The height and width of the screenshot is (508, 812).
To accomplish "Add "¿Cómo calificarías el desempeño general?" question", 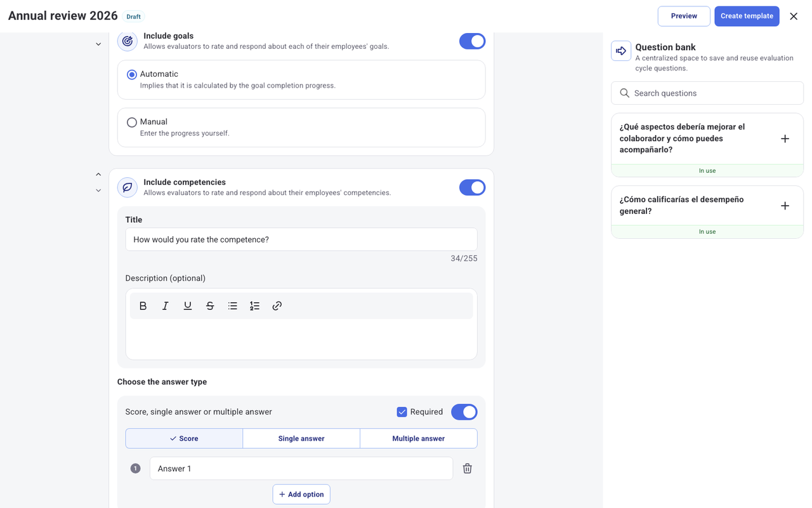I will [785, 206].
